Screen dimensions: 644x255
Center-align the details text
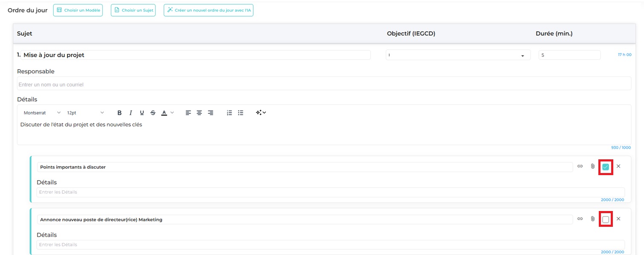[199, 113]
